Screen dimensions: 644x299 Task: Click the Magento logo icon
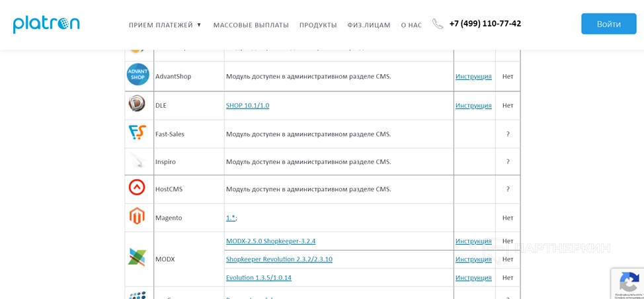[137, 216]
